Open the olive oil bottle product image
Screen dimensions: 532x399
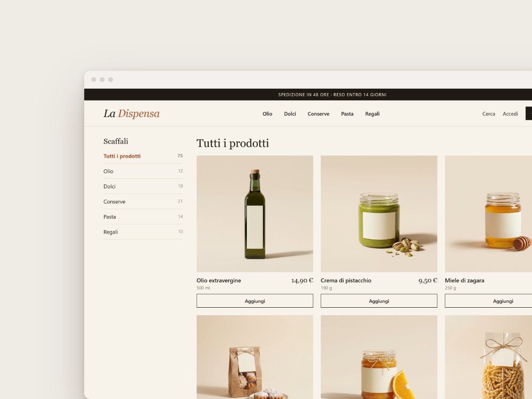[x=255, y=214]
